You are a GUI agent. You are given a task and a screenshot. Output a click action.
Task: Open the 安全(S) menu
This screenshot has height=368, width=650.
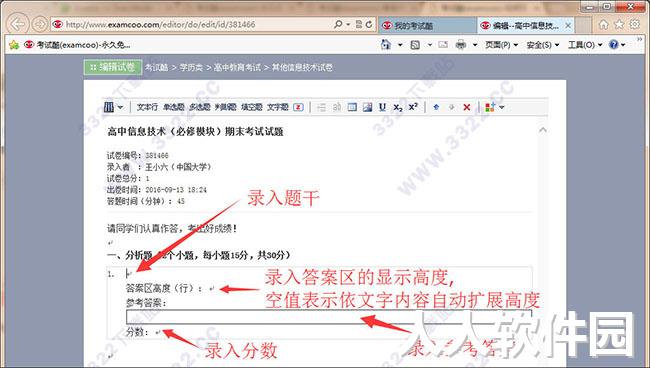point(543,45)
